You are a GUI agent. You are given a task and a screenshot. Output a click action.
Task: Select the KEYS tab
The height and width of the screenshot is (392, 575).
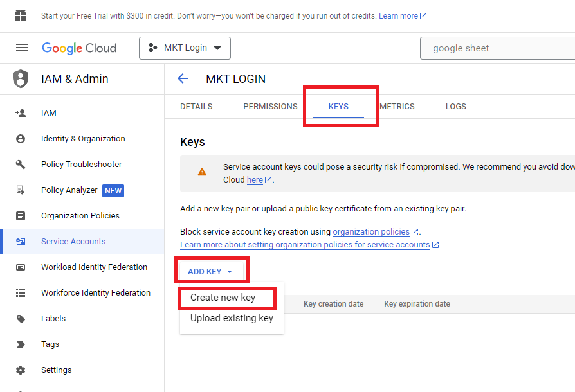coord(338,106)
